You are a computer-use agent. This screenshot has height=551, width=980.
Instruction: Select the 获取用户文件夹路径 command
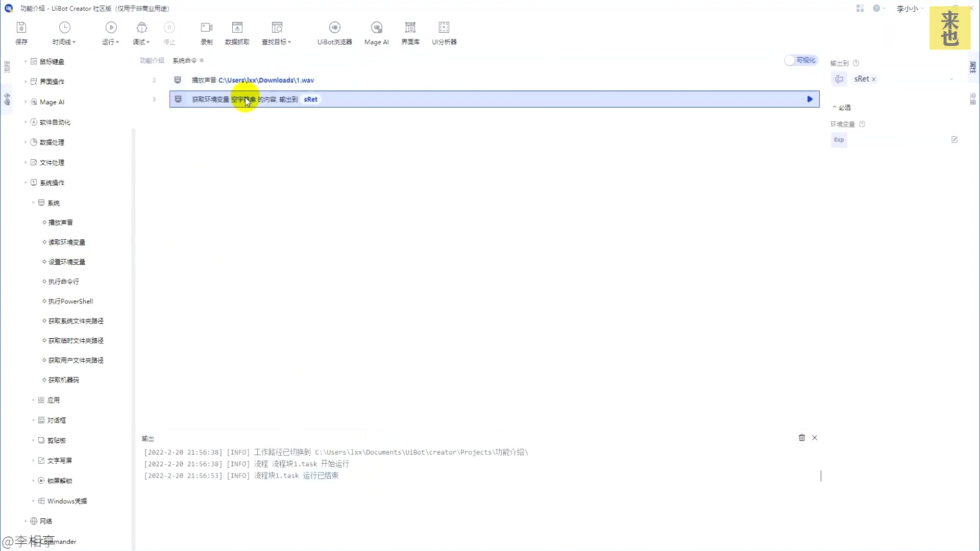click(76, 361)
